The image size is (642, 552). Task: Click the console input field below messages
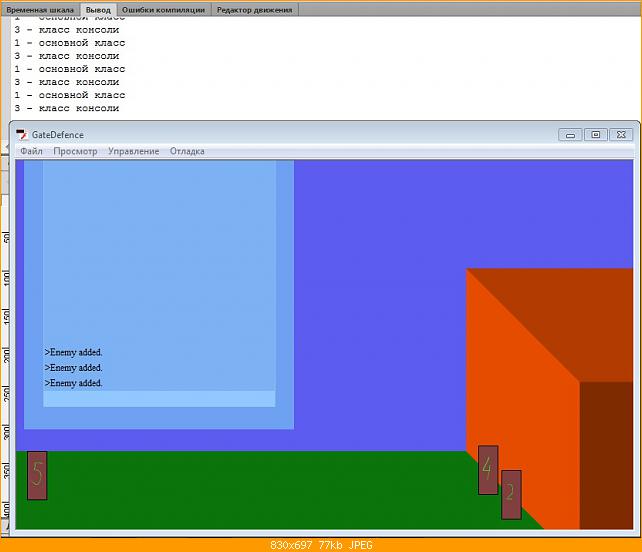click(x=159, y=399)
